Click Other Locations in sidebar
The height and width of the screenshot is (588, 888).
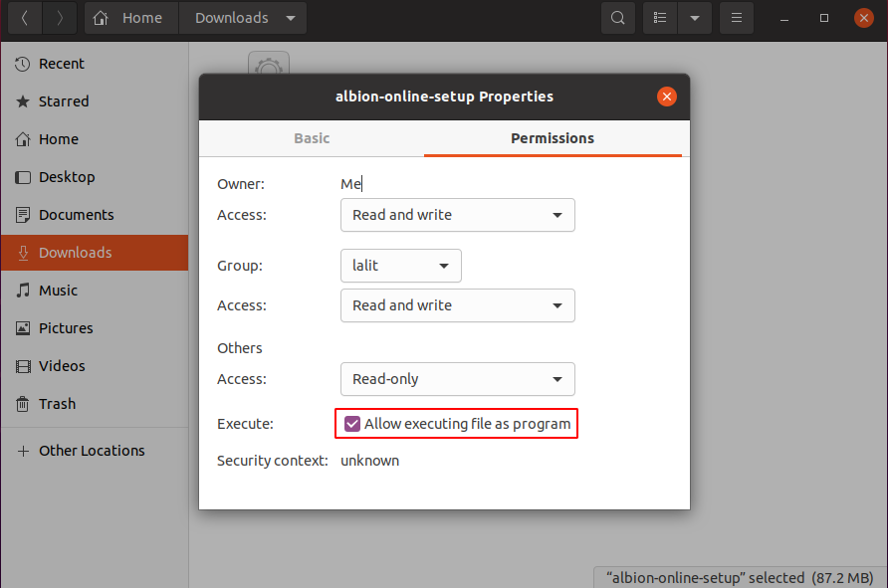(x=90, y=450)
